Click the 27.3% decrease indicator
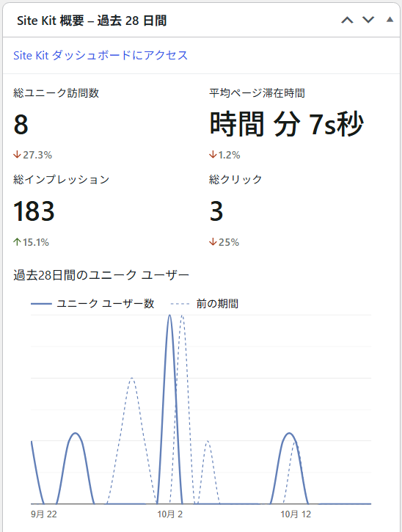Image resolution: width=402 pixels, height=532 pixels. pyautogui.click(x=32, y=155)
